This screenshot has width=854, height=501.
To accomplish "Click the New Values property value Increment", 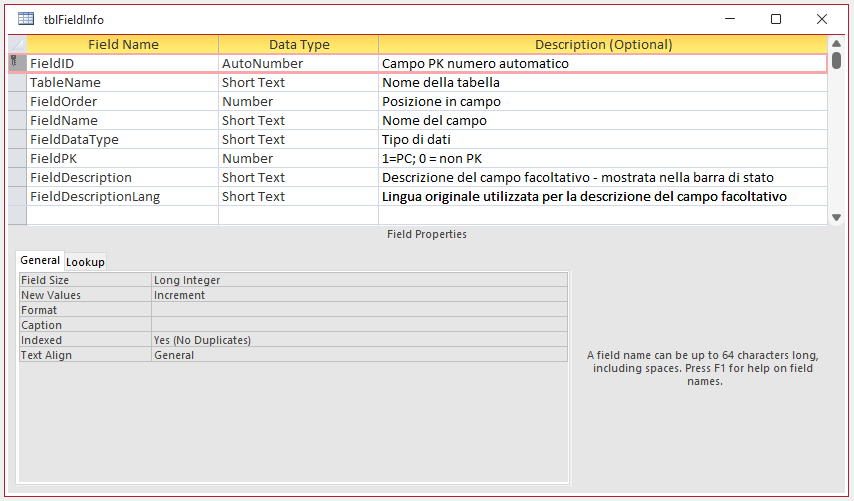I will coord(359,295).
